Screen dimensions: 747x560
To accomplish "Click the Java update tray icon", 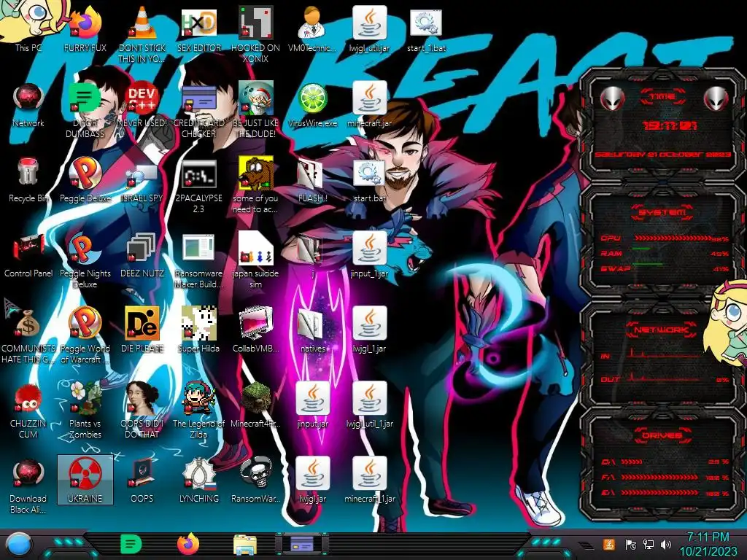I will [609, 544].
